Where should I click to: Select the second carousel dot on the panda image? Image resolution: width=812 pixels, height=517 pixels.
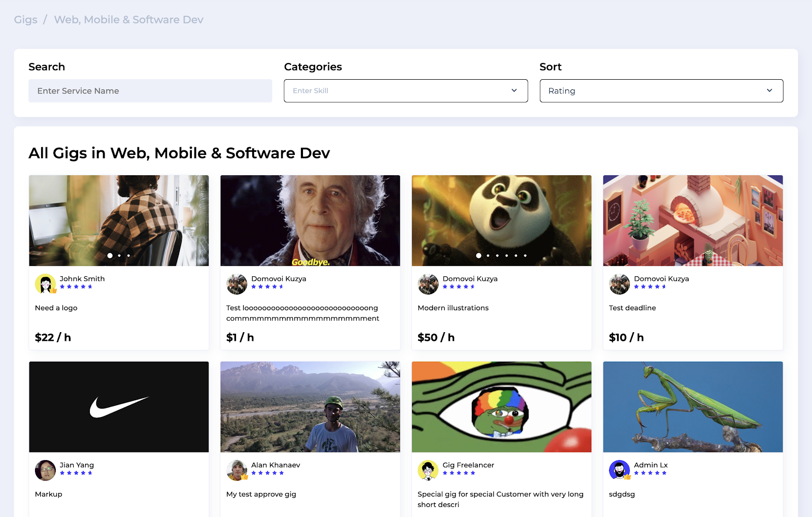pos(488,255)
